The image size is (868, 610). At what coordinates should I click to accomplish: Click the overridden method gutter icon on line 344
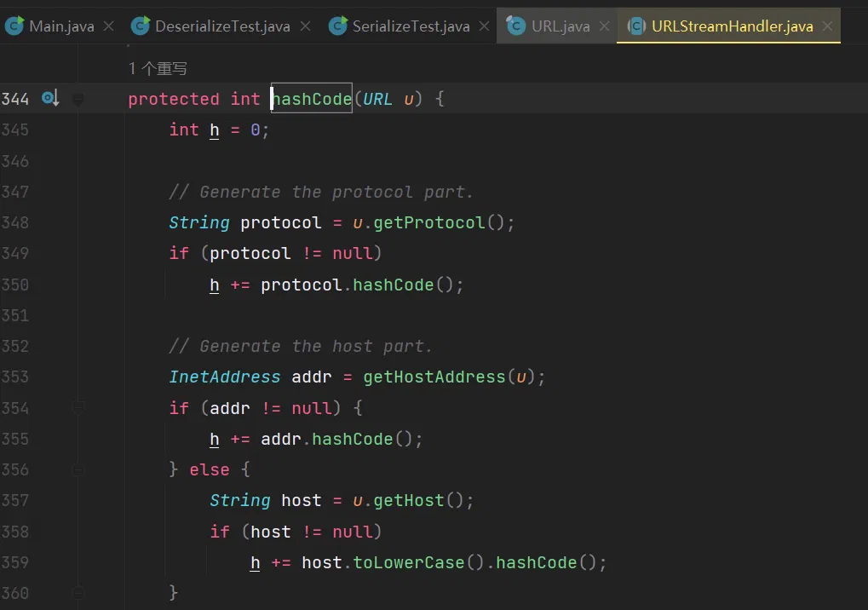pos(50,99)
